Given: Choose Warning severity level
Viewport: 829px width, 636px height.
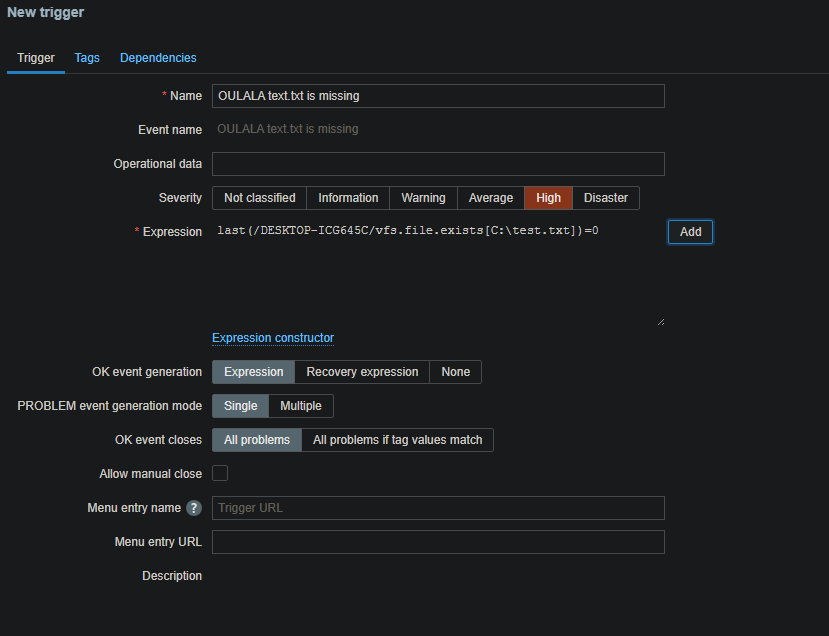Looking at the screenshot, I should pos(423,198).
